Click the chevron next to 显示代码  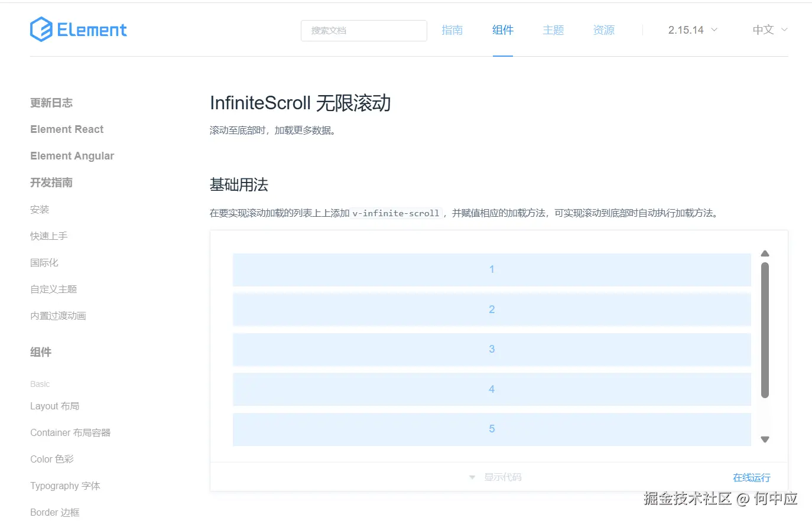[x=472, y=477]
